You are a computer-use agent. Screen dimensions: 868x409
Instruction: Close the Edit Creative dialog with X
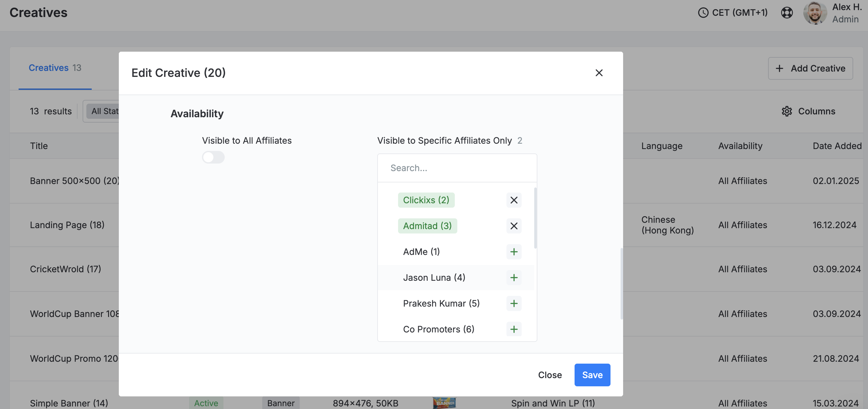pos(599,73)
